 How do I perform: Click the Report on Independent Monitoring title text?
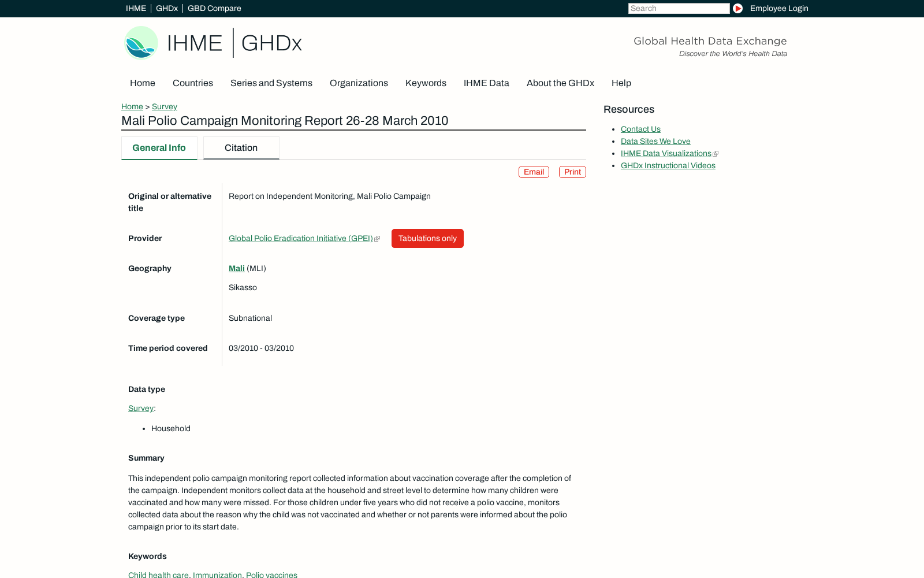pyautogui.click(x=330, y=196)
